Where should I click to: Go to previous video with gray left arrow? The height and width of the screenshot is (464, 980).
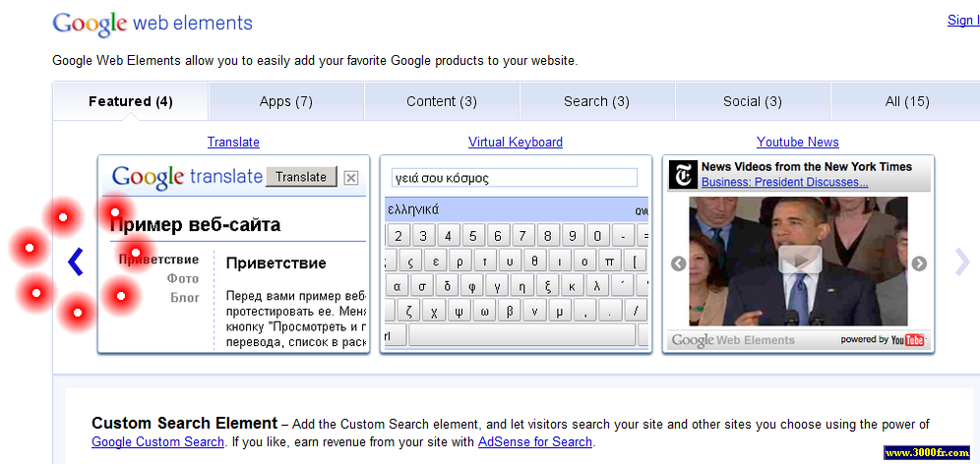coord(679,263)
